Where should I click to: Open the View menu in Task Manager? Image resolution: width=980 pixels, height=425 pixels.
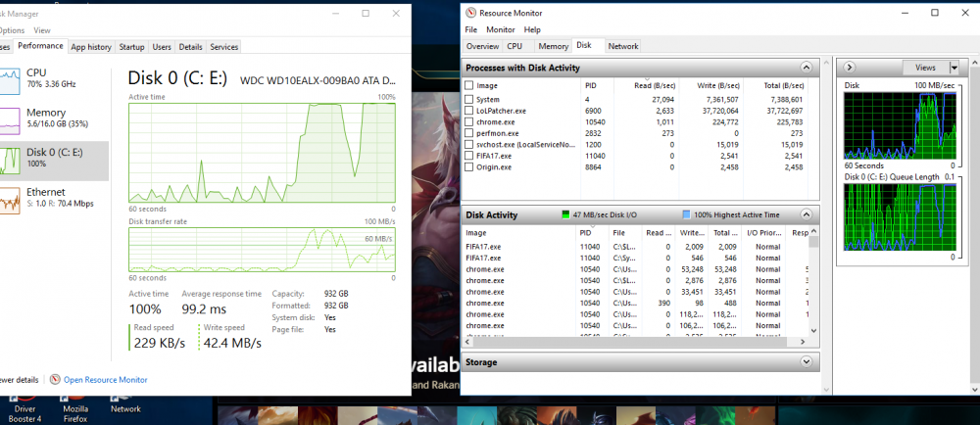(42, 30)
